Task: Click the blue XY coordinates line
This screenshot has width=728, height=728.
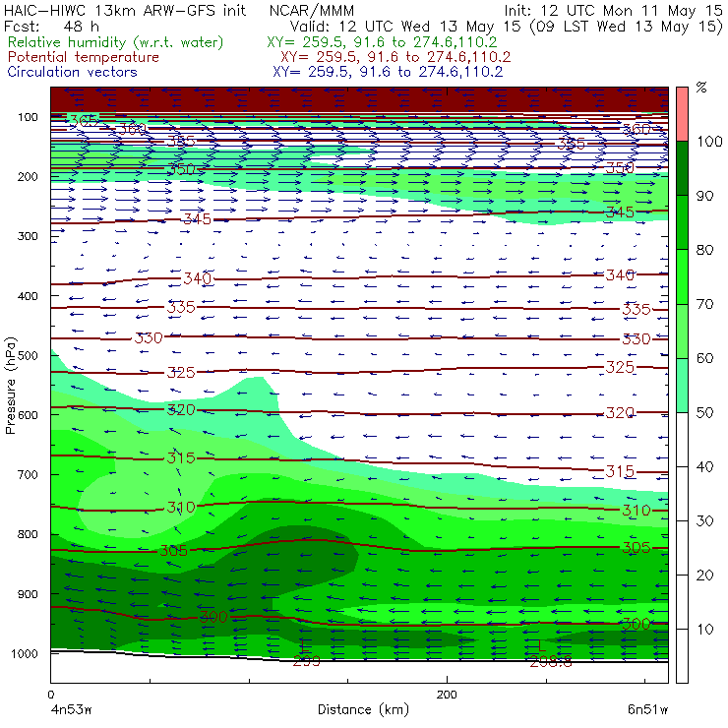Action: click(388, 72)
